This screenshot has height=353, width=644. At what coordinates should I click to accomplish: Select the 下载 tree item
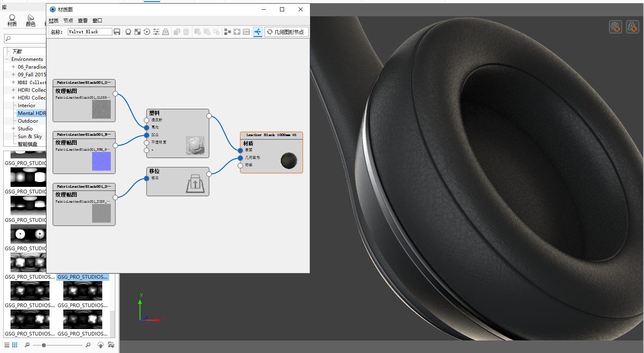pos(17,52)
